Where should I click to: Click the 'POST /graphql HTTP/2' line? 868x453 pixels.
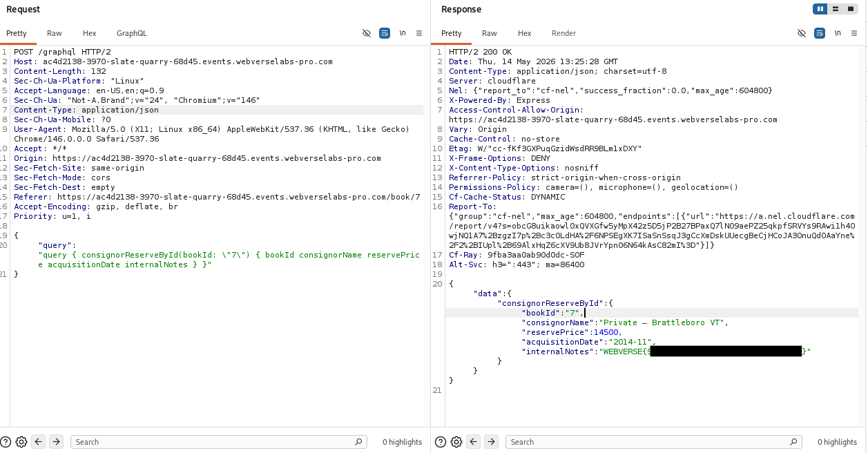62,52
